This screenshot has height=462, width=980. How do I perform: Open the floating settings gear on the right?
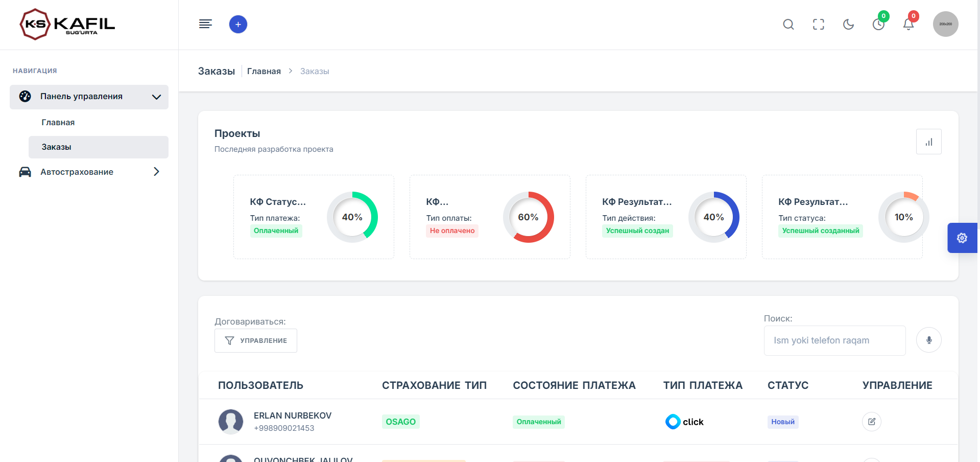coord(962,238)
